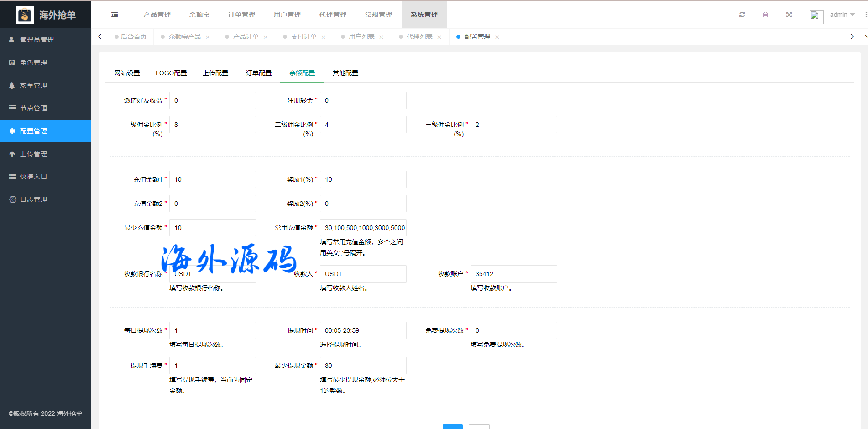Click the 海外抢单 logo icon
Screen dimensions: 868x429
point(25,15)
